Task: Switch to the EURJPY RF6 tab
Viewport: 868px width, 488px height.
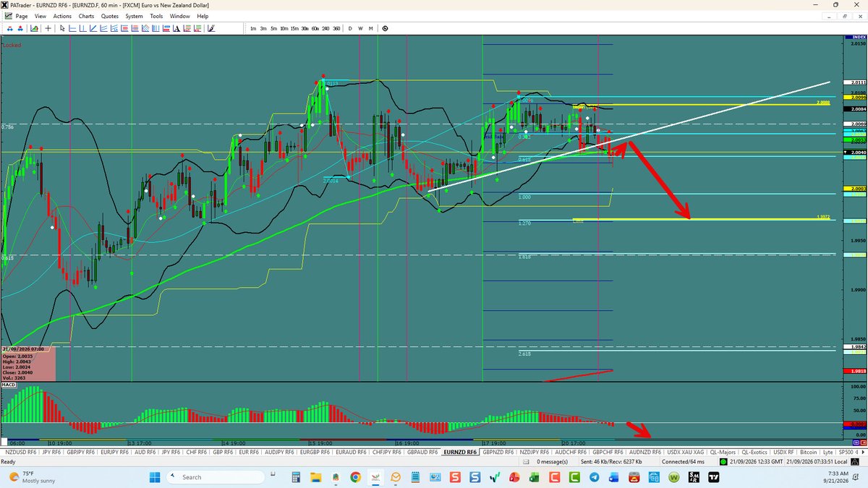Action: (x=116, y=452)
